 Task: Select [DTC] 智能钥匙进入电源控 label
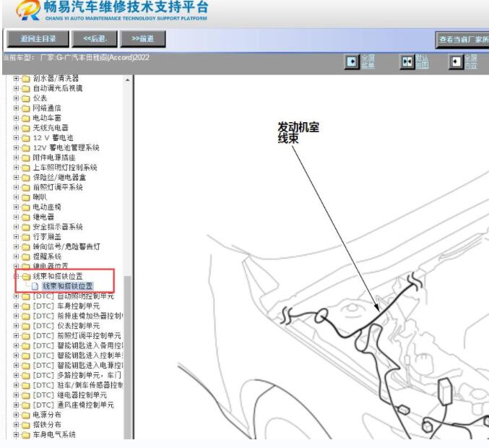click(x=78, y=366)
